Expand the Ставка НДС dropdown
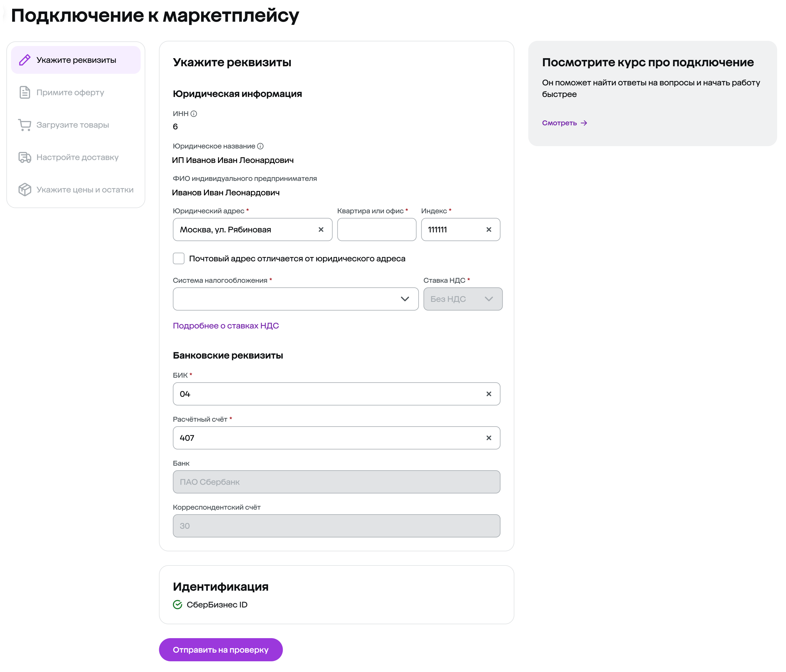The width and height of the screenshot is (786, 672). pyautogui.click(x=462, y=299)
